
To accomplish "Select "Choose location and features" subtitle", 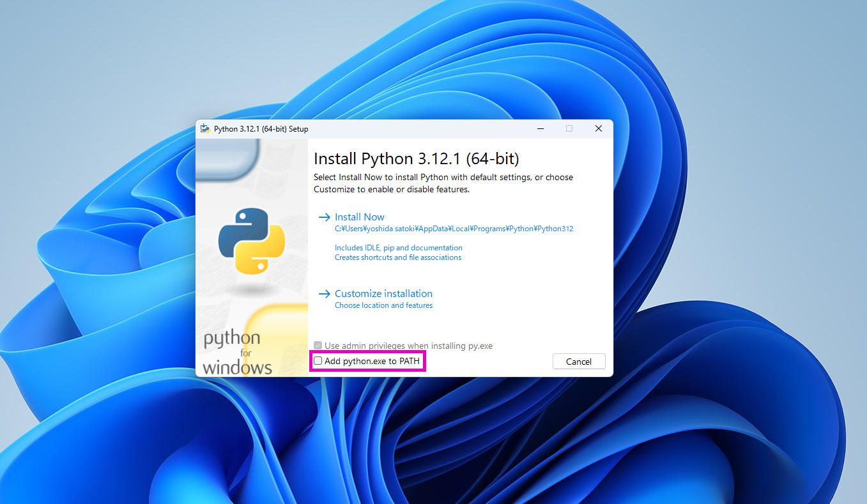I will (383, 305).
